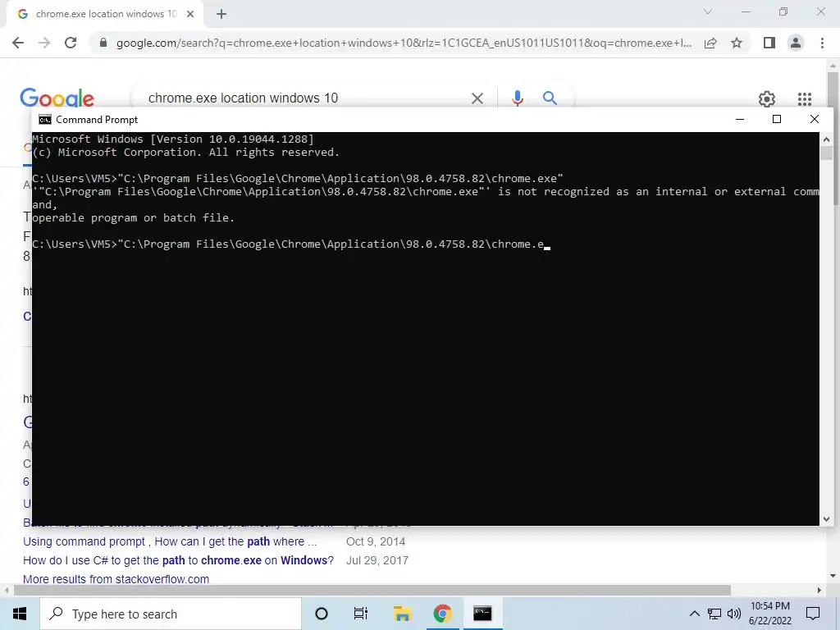Click Chrome's forward navigation arrow
840x630 pixels.
44,43
